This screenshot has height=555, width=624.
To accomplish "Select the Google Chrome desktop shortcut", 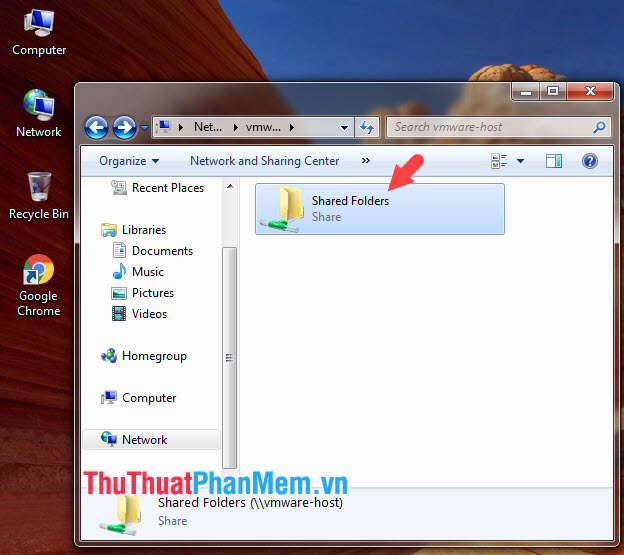I will pos(39,285).
